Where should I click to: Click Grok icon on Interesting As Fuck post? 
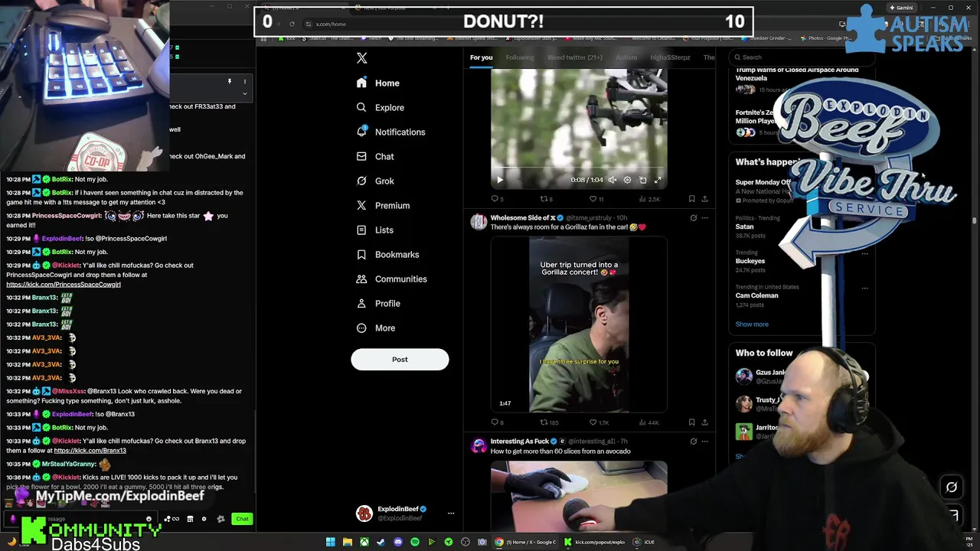pos(694,442)
